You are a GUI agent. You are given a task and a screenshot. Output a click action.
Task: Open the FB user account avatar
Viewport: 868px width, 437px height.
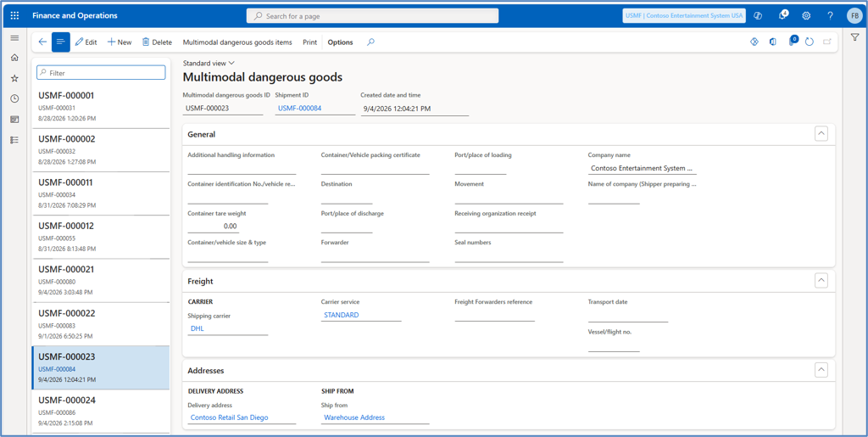pos(854,15)
